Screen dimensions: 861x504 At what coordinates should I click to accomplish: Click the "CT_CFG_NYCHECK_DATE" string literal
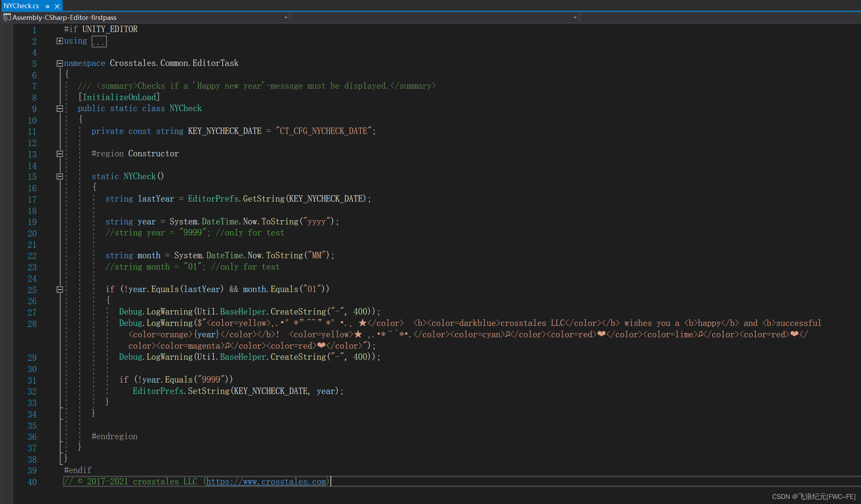click(323, 131)
